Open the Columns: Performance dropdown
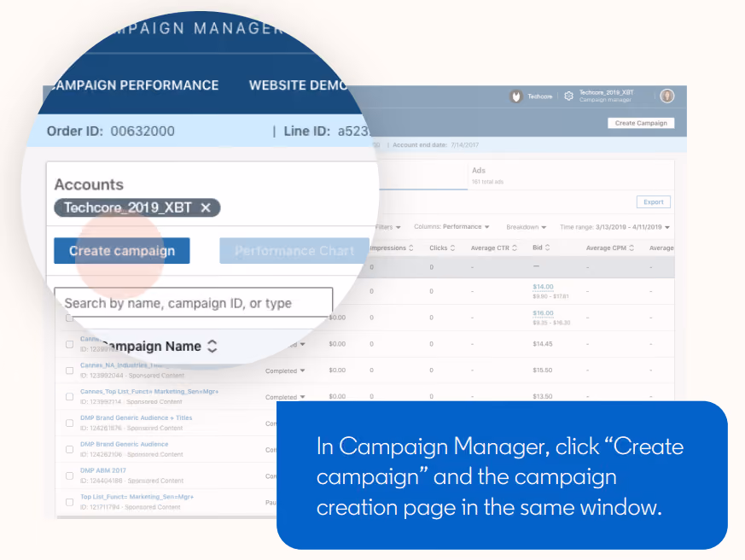Viewport: 745px width, 560px height. (x=451, y=227)
